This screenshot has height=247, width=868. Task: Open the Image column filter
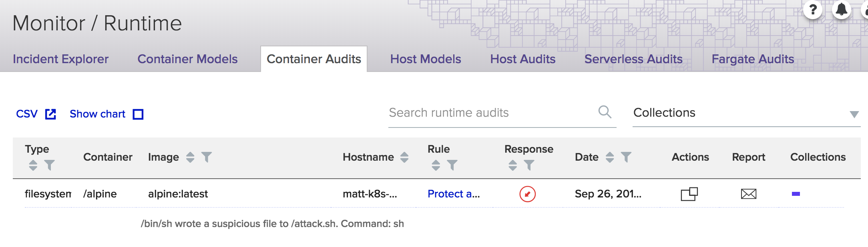click(x=207, y=157)
